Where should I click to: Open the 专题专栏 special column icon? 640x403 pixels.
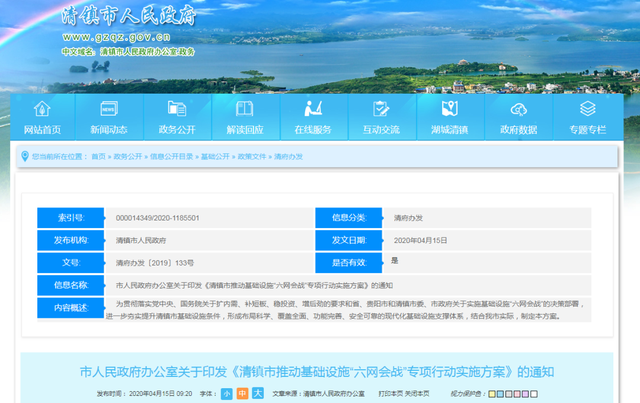coord(587,109)
